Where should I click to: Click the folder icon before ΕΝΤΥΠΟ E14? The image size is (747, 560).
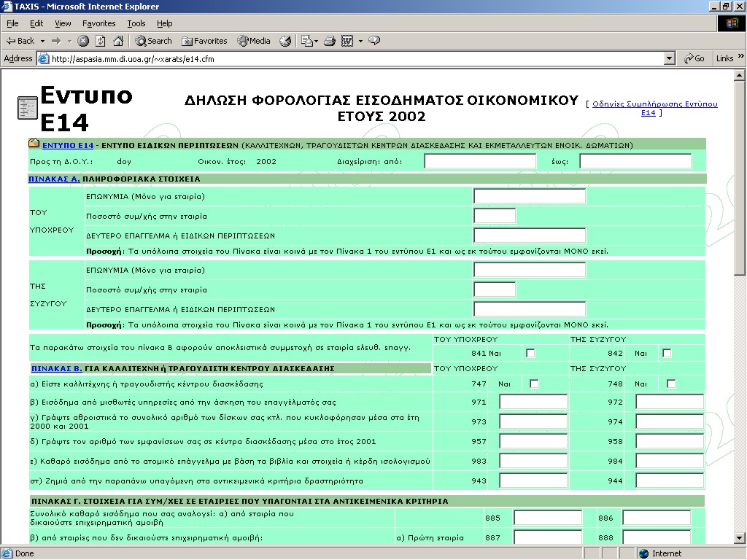[x=34, y=144]
